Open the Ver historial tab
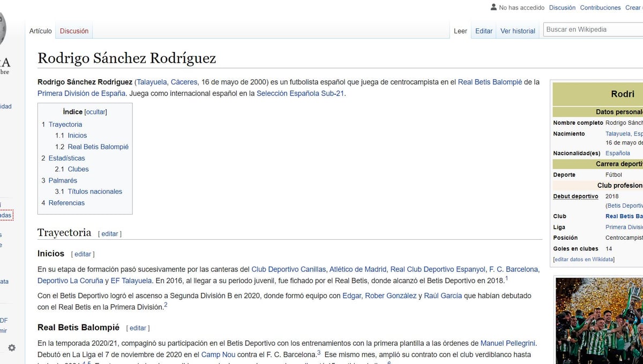 [x=518, y=31]
